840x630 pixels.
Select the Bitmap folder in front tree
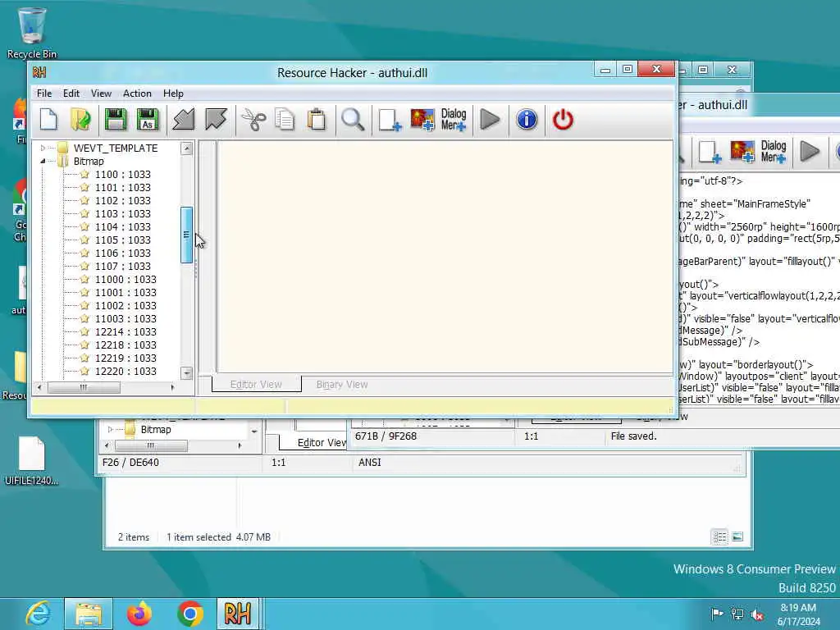click(89, 162)
